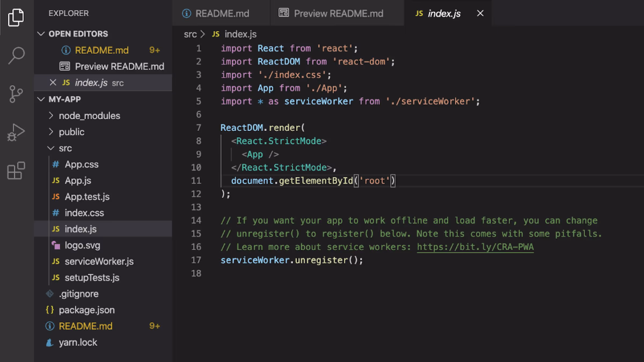
Task: Switch to the README.md tab
Action: [x=222, y=13]
